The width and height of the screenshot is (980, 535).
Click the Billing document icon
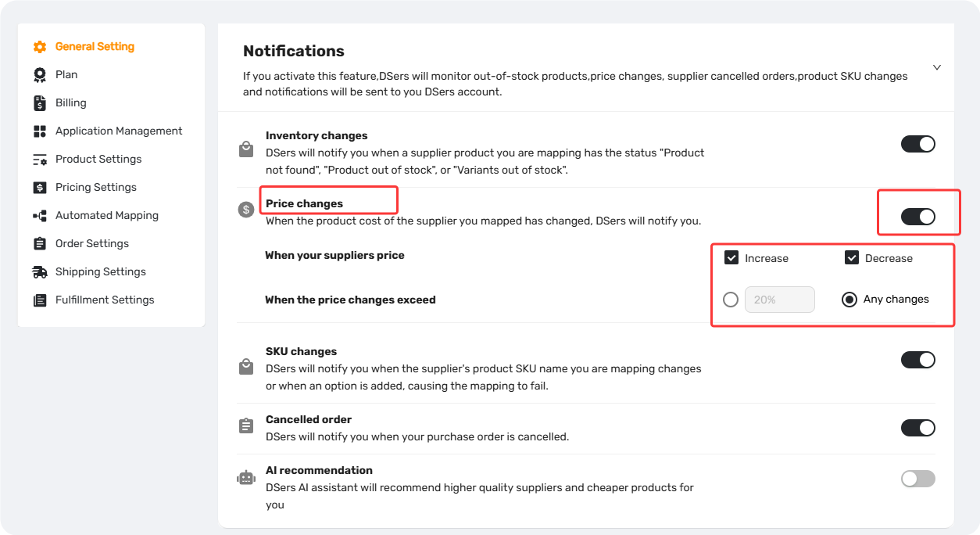[40, 103]
